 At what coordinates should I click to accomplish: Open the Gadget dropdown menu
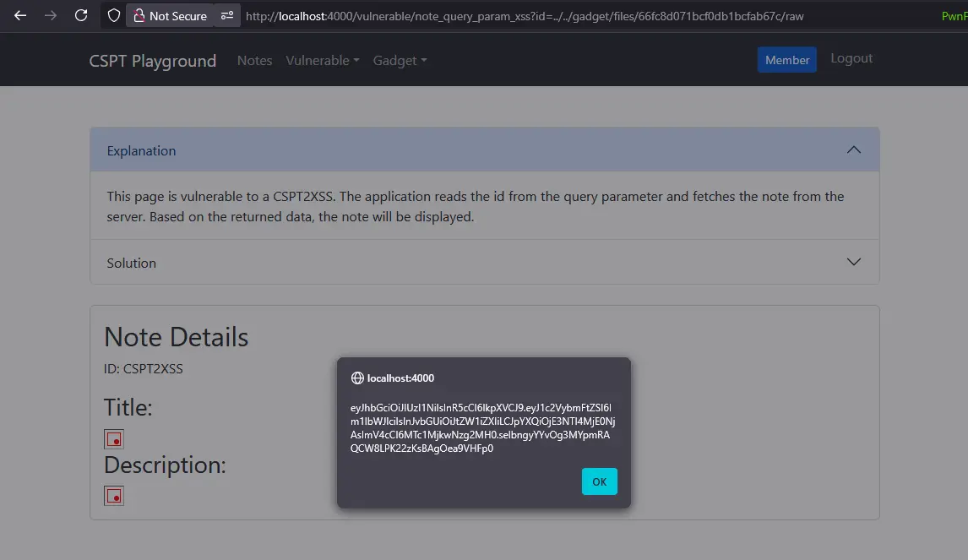pos(400,61)
